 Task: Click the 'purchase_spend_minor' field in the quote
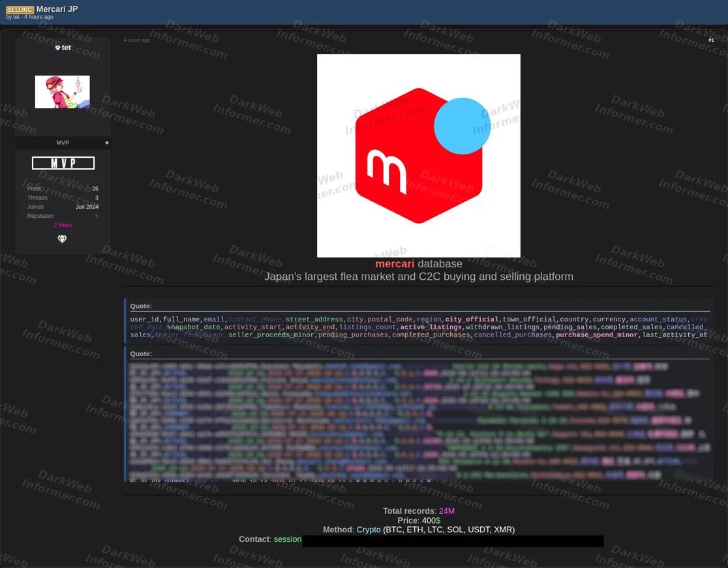pyautogui.click(x=597, y=335)
